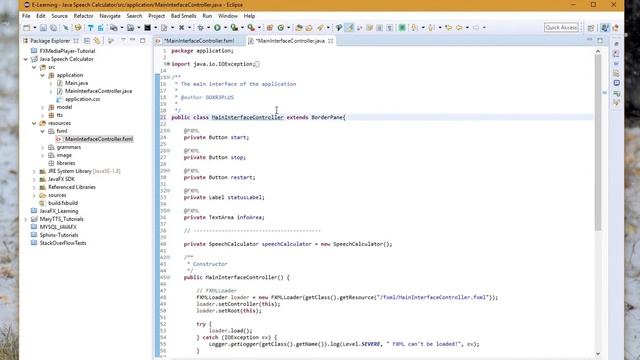
Task: Open the File menu
Action: click(x=26, y=16)
